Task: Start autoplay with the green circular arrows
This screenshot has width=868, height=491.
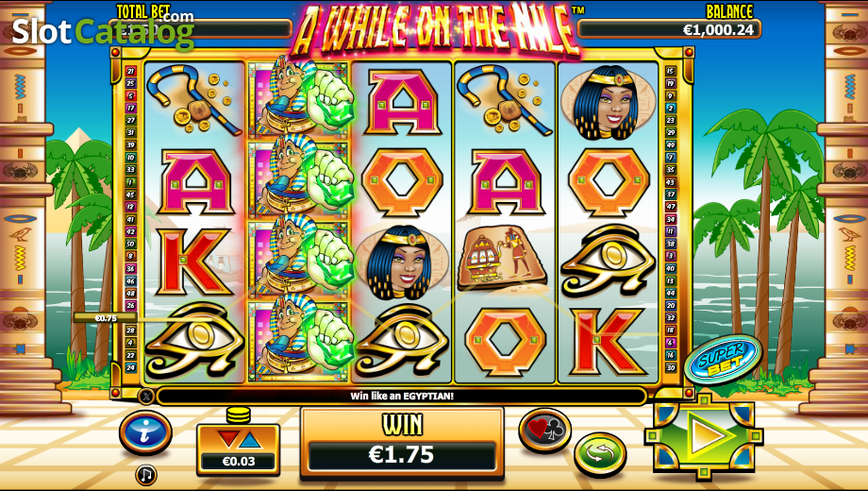Action: point(600,455)
